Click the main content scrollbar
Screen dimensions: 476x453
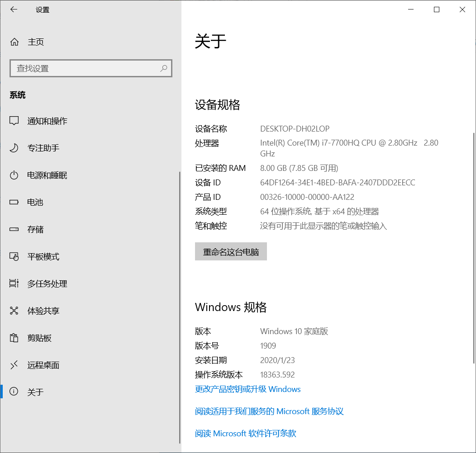[474, 248]
